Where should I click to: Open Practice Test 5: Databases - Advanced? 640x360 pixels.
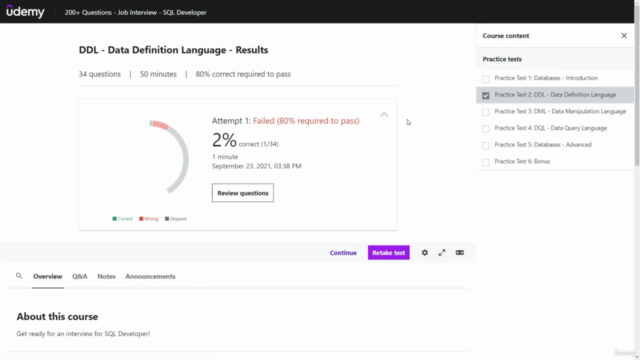click(543, 144)
